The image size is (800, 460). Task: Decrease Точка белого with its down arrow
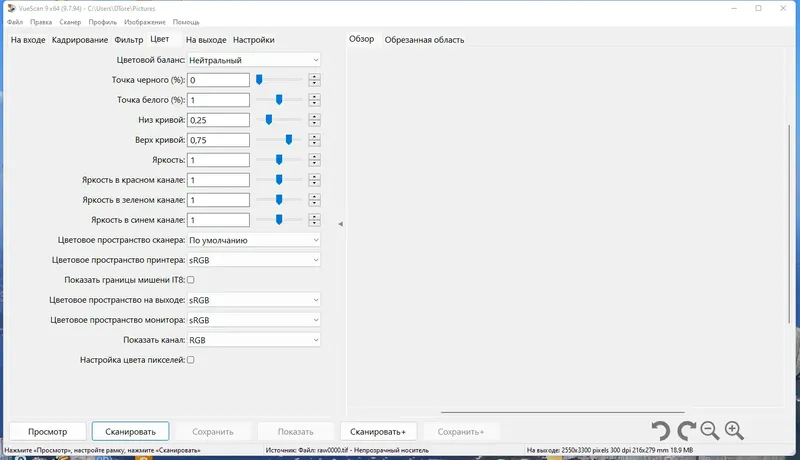coord(314,103)
